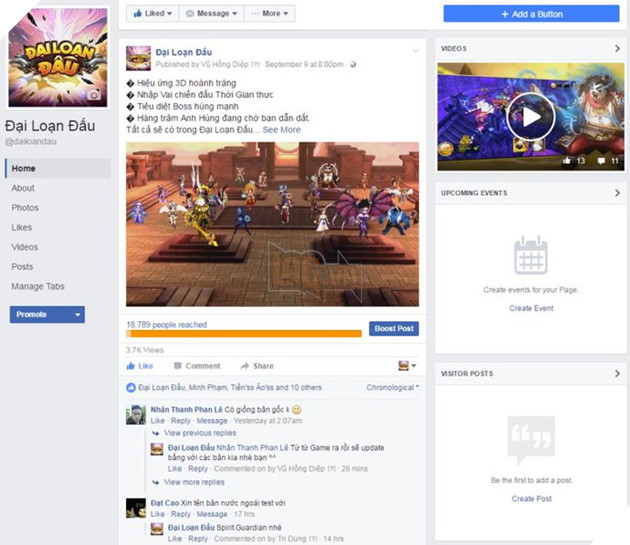Click the camera icon on the page profile picture
Screen dimensions: 630x545
tap(95, 94)
